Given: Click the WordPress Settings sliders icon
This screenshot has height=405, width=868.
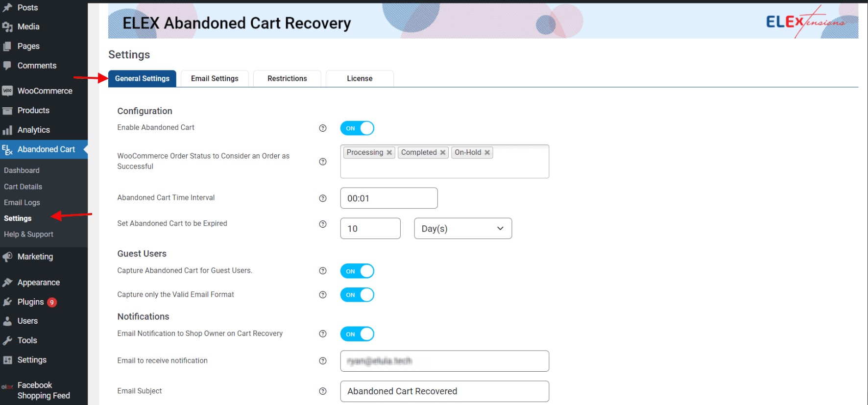Looking at the screenshot, I should pyautogui.click(x=7, y=360).
